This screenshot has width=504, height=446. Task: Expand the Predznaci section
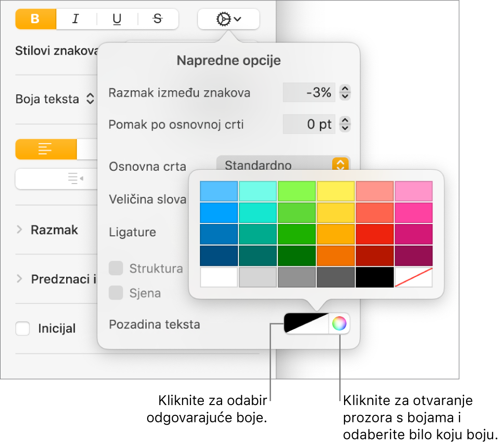pyautogui.click(x=19, y=279)
